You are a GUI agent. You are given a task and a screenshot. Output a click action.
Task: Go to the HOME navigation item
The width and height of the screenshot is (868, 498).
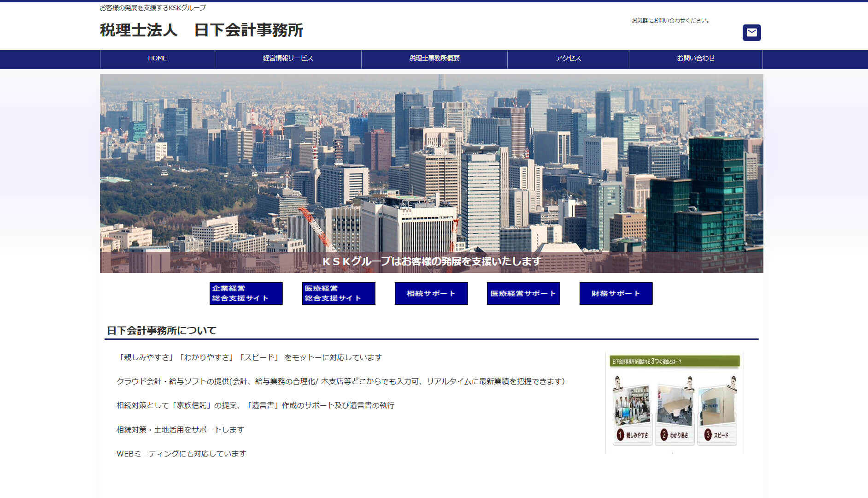point(157,59)
